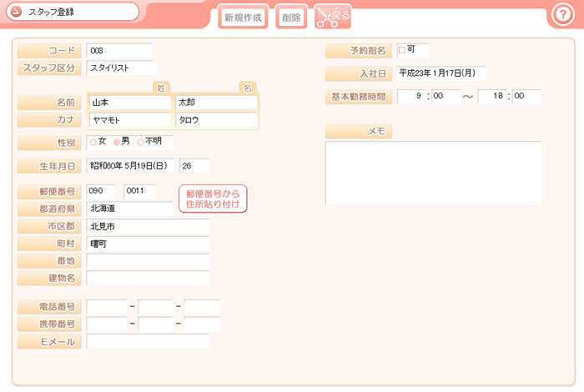The image size is (584, 392).
Task: Click the 番地 address field
Action: tap(148, 261)
